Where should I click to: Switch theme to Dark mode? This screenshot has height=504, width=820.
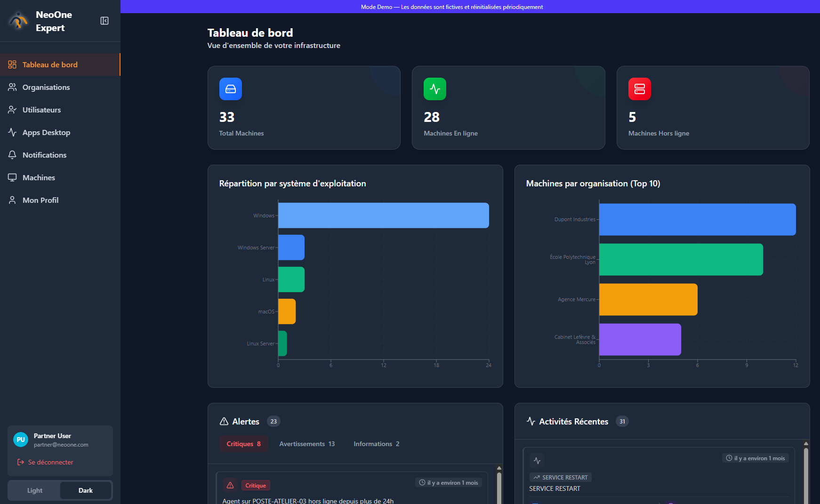pos(86,490)
